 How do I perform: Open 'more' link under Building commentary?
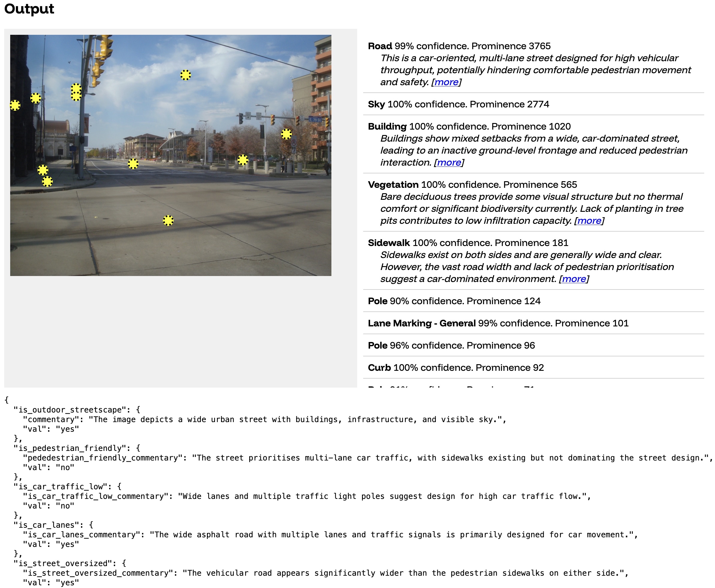(449, 163)
